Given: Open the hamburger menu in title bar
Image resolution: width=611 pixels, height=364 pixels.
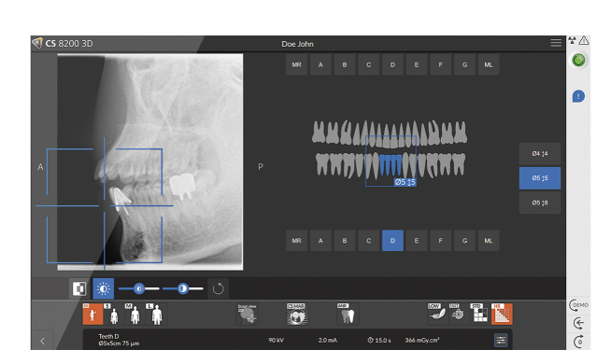Looking at the screenshot, I should (x=556, y=43).
